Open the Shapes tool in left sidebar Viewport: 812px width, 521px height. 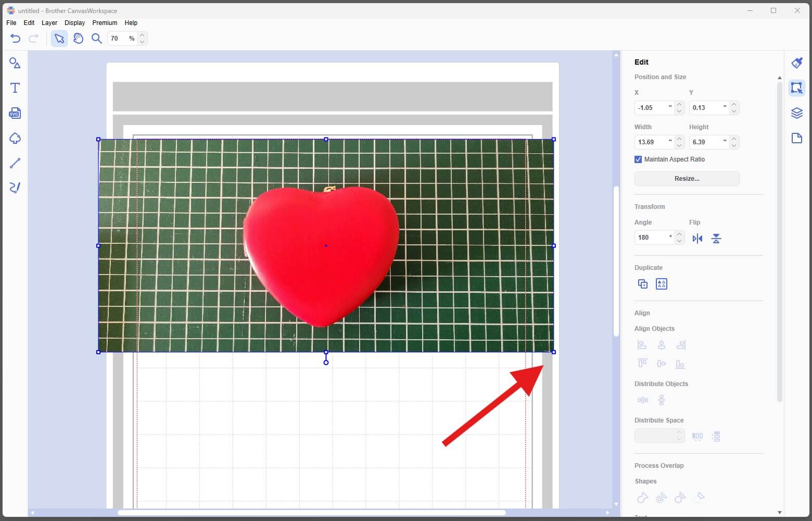pyautogui.click(x=15, y=63)
